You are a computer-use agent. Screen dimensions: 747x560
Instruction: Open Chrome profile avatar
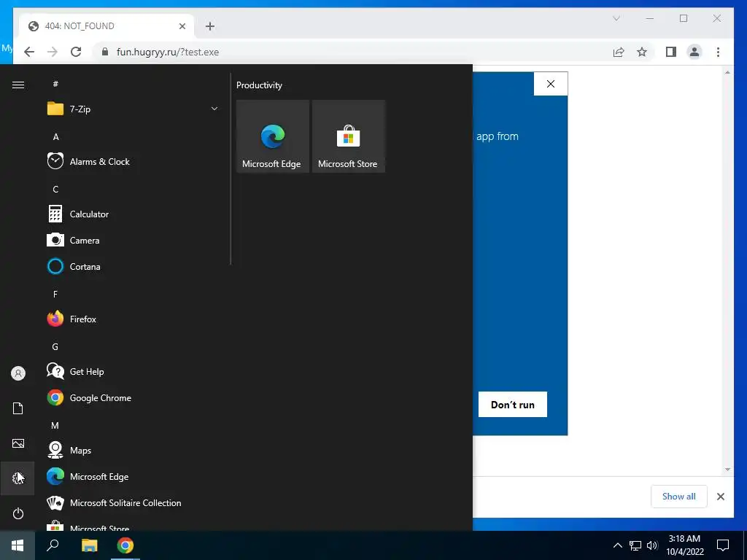[x=694, y=52]
